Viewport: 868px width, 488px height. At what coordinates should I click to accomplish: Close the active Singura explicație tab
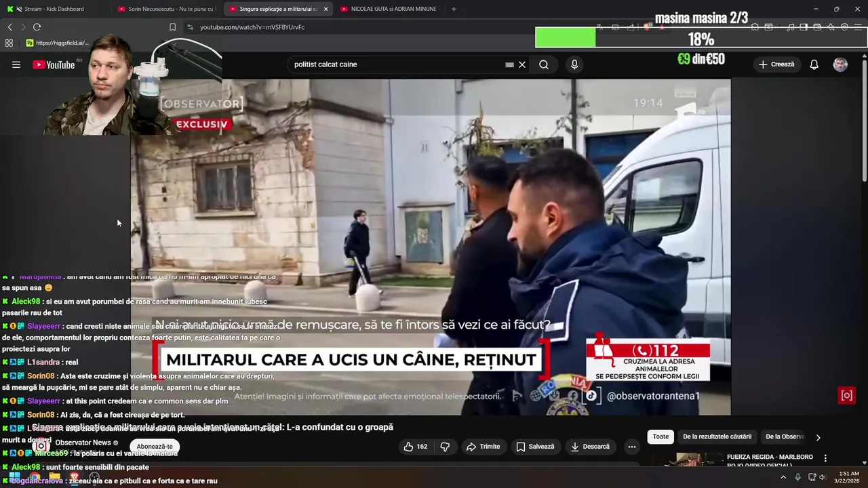coord(325,9)
